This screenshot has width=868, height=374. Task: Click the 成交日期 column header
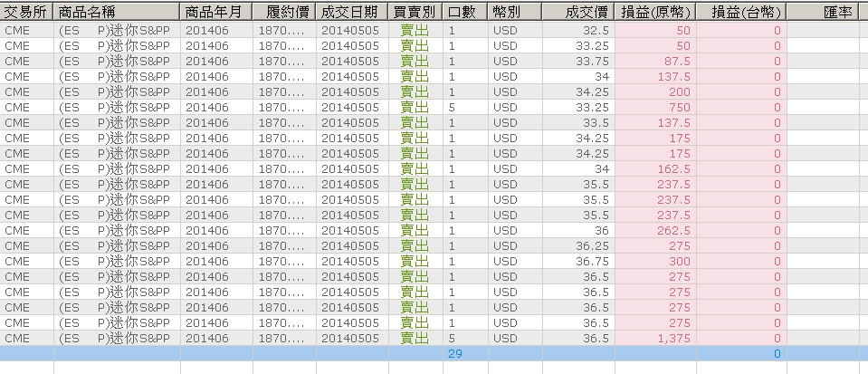352,12
